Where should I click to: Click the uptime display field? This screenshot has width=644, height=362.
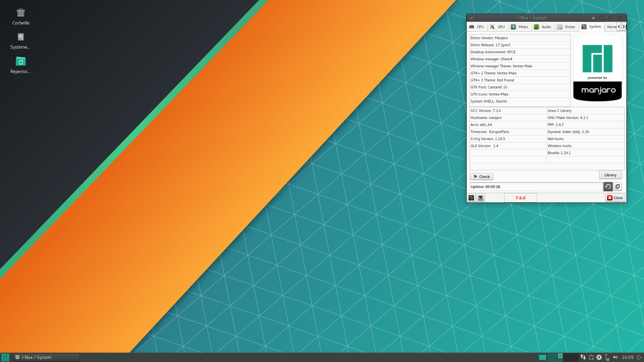[x=536, y=186]
